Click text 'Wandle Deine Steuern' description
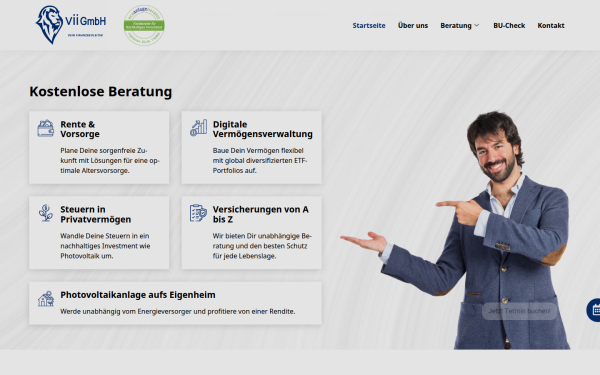The height and width of the screenshot is (375, 600). 105,246
